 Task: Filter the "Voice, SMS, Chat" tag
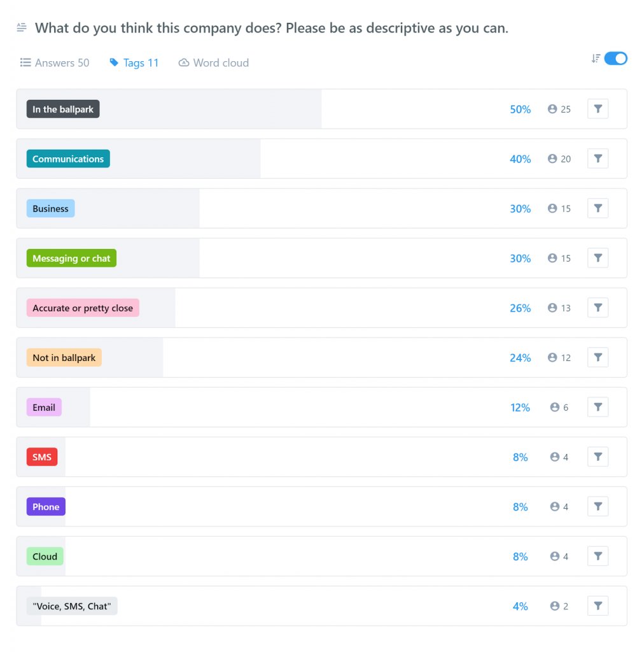pos(597,606)
